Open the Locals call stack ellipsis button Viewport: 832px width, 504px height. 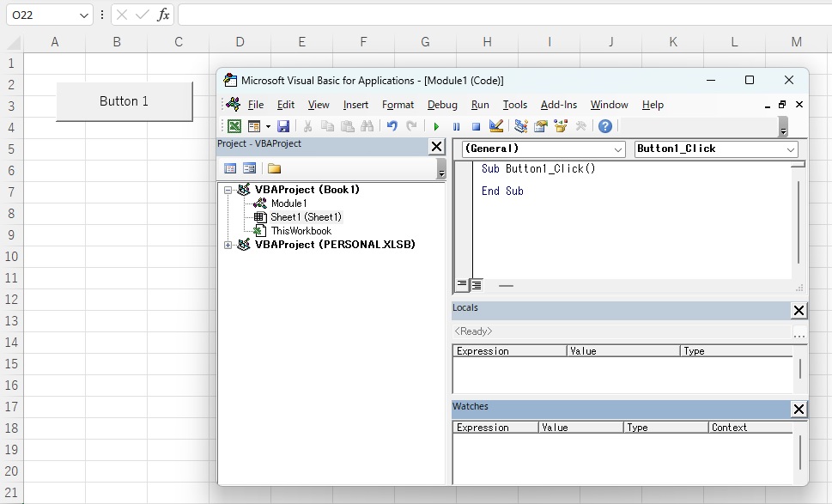(x=799, y=332)
